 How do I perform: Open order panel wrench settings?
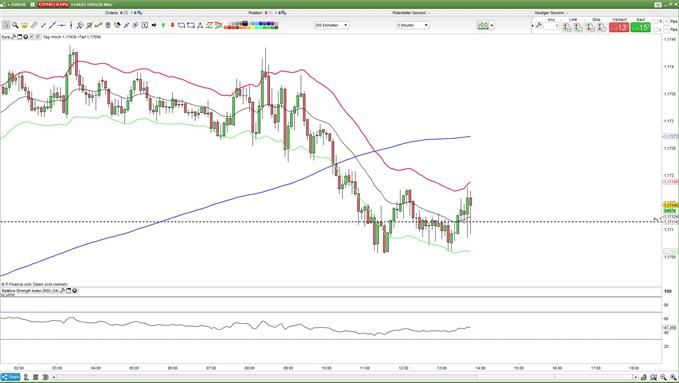point(538,26)
